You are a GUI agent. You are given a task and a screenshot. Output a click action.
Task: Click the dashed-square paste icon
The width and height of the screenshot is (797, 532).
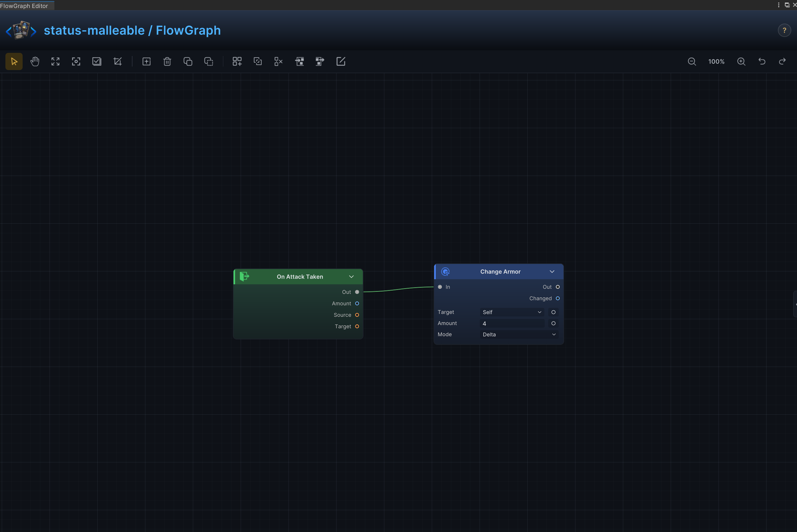click(x=208, y=61)
